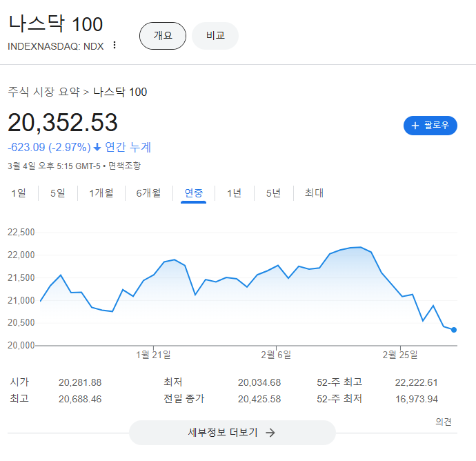Click the 팔로우 follow button
Viewport: 476px width, 461px height.
click(430, 126)
